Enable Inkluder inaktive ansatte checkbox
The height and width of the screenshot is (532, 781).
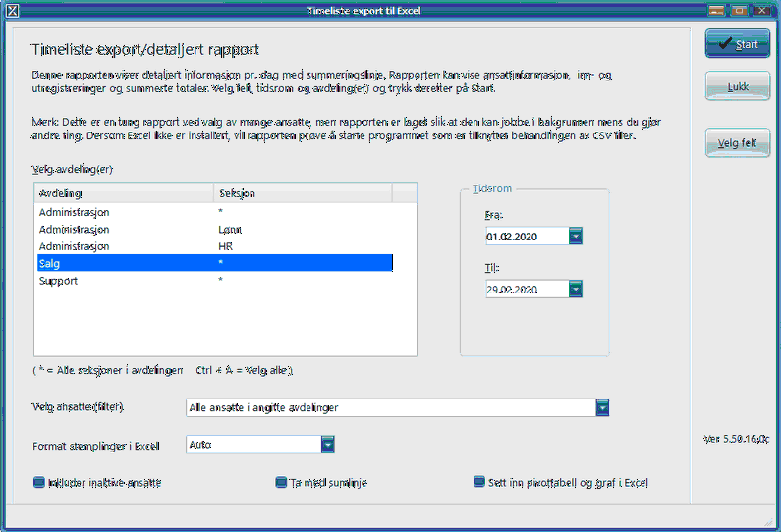click(x=39, y=482)
